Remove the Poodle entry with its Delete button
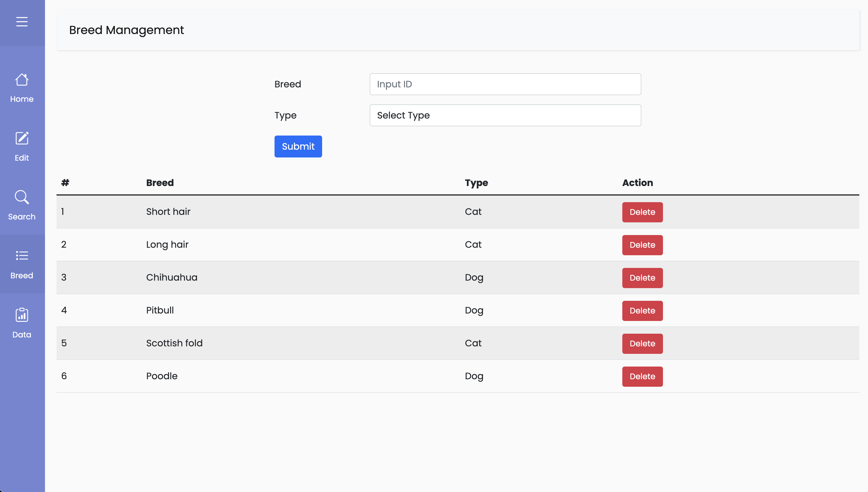The width and height of the screenshot is (868, 492). coord(642,376)
